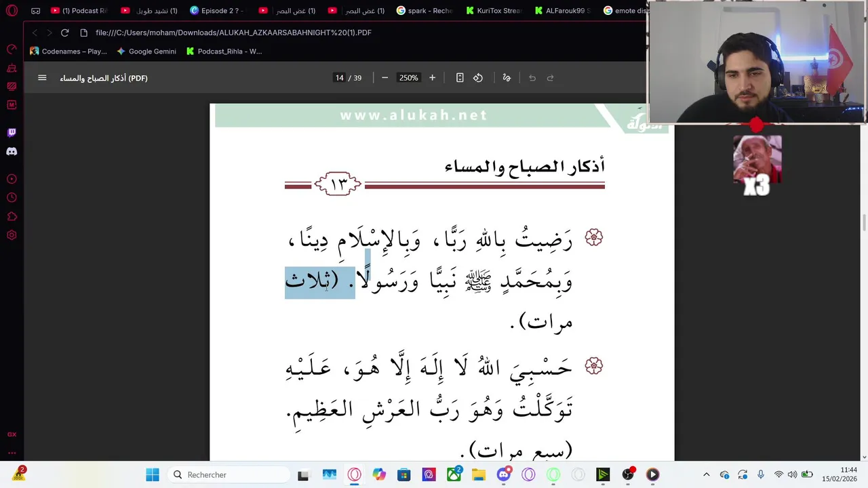The height and width of the screenshot is (488, 868).
Task: Open the Player icon in the sidebar
Action: [12, 179]
